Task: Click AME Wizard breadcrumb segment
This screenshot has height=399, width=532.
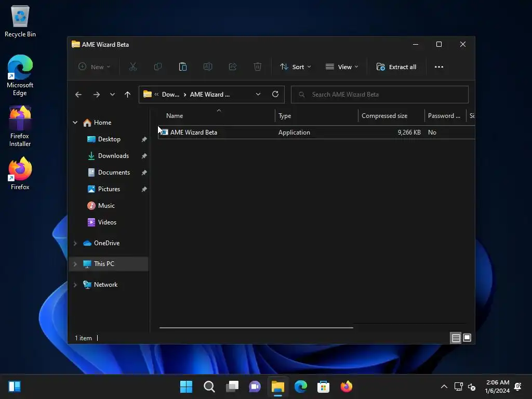Action: pos(210,95)
